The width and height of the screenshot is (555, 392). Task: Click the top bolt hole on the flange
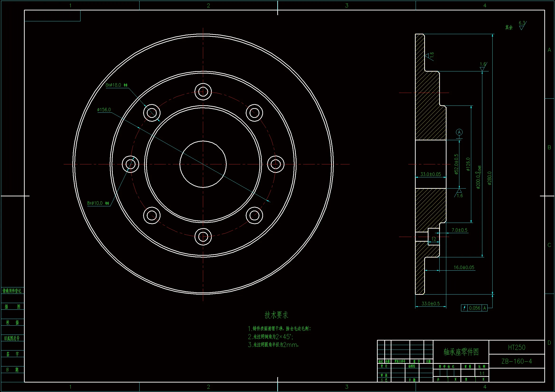click(203, 92)
